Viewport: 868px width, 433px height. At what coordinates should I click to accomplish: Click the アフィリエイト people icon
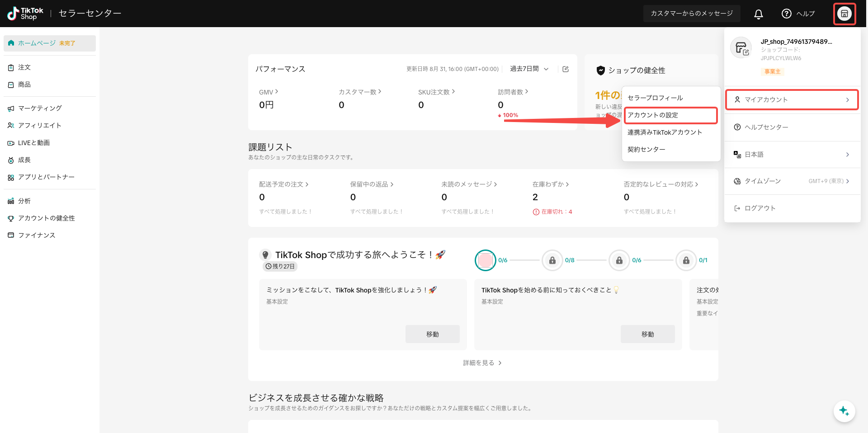tap(11, 126)
